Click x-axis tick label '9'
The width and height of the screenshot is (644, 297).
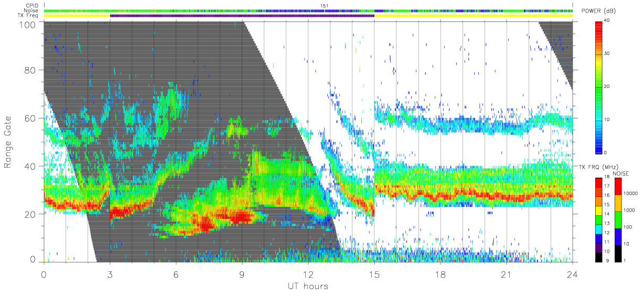coord(242,274)
